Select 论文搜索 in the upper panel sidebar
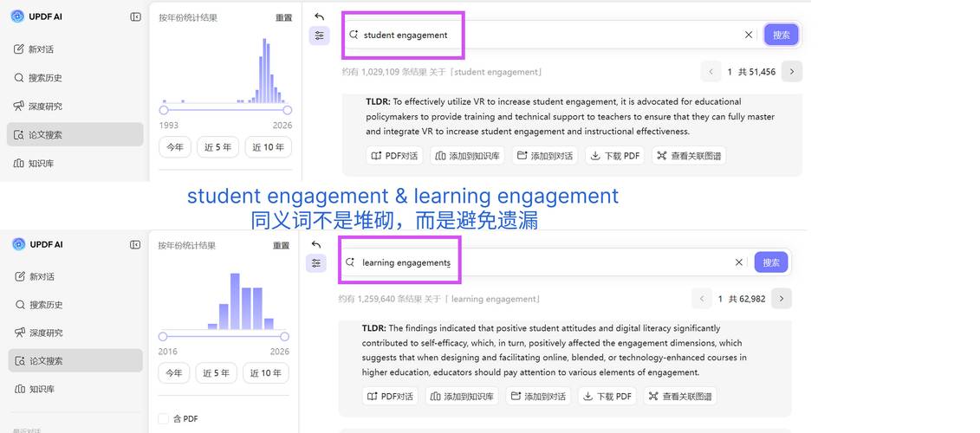 tap(75, 135)
